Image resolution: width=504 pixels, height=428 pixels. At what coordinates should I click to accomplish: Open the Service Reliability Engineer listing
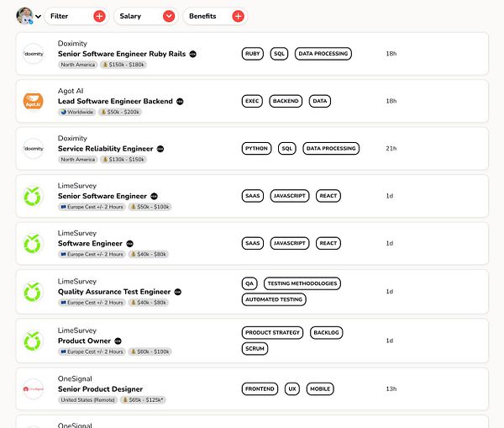coord(106,149)
